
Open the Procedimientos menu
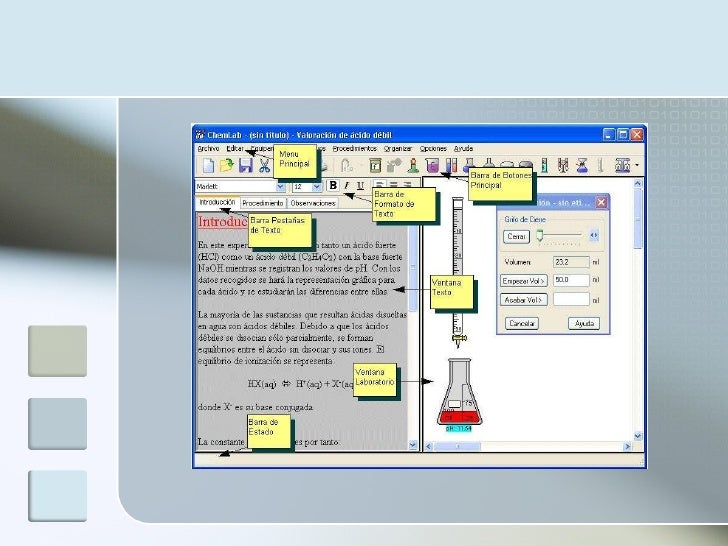tap(354, 149)
